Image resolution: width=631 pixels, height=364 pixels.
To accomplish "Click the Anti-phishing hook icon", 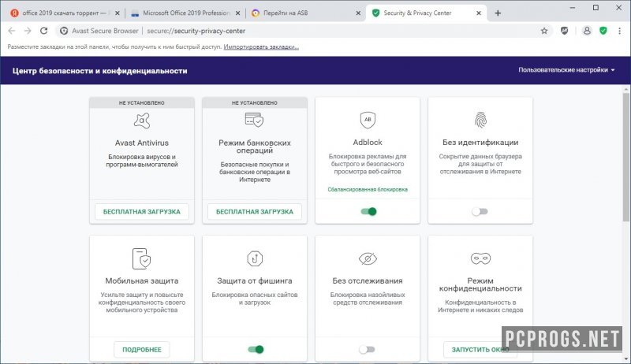I will 254,258.
